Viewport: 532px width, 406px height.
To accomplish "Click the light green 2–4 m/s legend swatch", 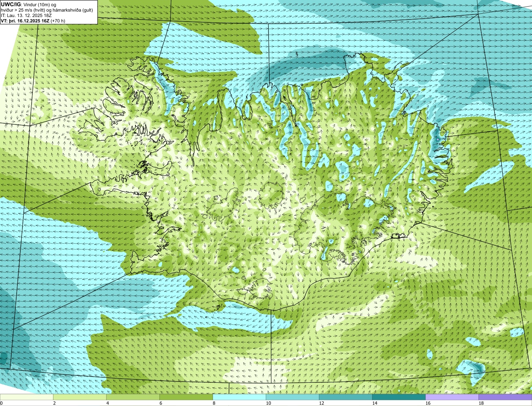I will click(80, 397).
